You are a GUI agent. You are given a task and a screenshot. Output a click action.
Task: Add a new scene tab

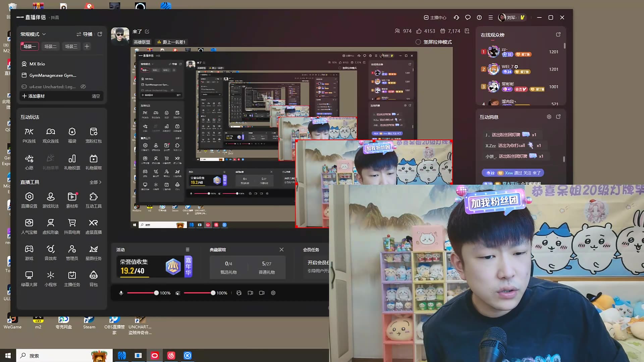[x=87, y=46]
